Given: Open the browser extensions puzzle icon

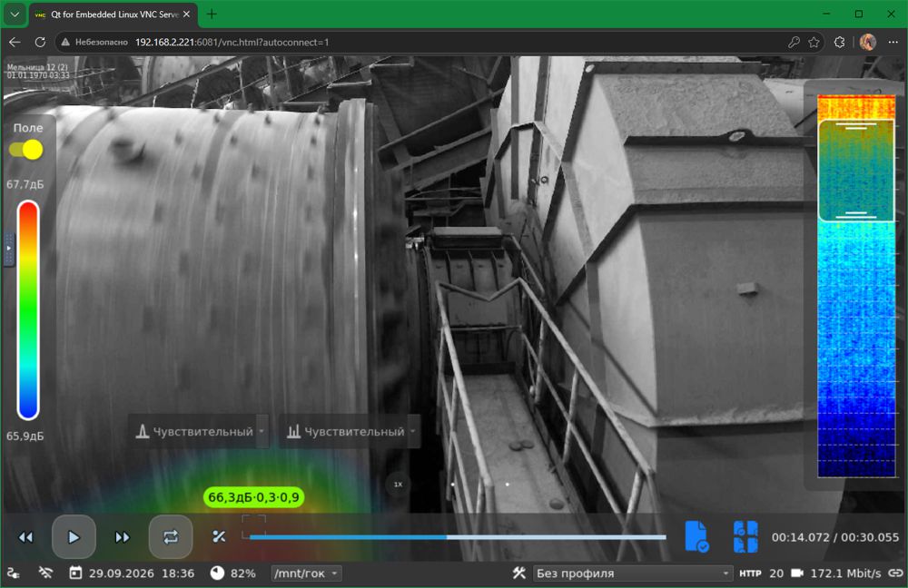Looking at the screenshot, I should (x=839, y=43).
